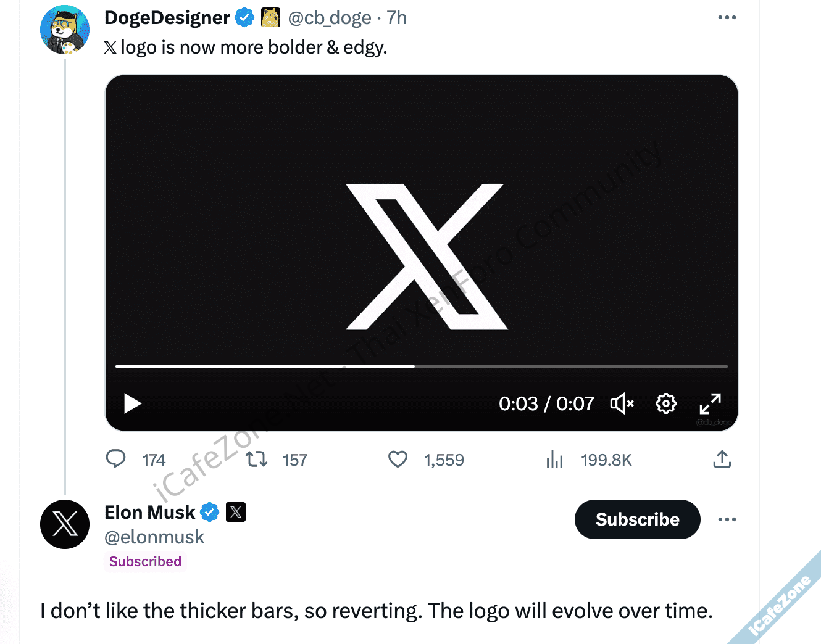This screenshot has width=821, height=644.
Task: Click the X affiliate badge beside Elon Musk
Action: (x=236, y=512)
